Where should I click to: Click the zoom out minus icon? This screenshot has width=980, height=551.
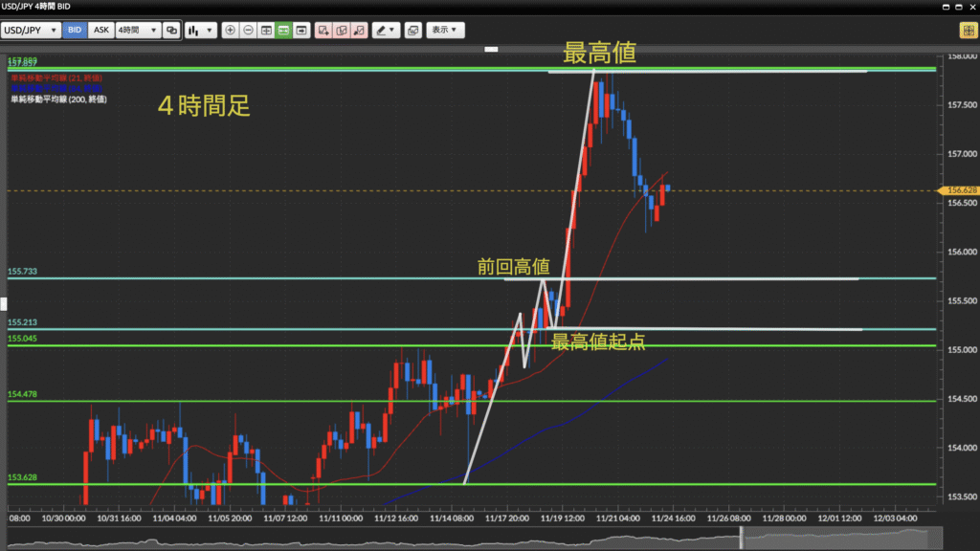[x=248, y=31]
